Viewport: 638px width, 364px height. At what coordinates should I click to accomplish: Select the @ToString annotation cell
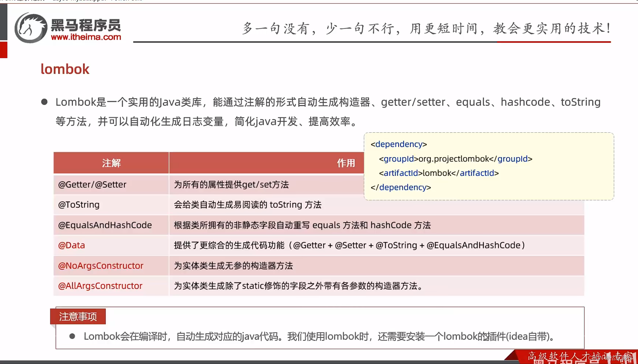point(78,205)
